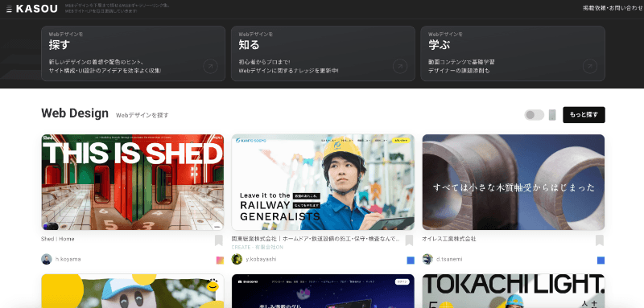The image size is (644, 308).
Task: Open the Railway Generalists thumbnail
Action: pos(323,182)
